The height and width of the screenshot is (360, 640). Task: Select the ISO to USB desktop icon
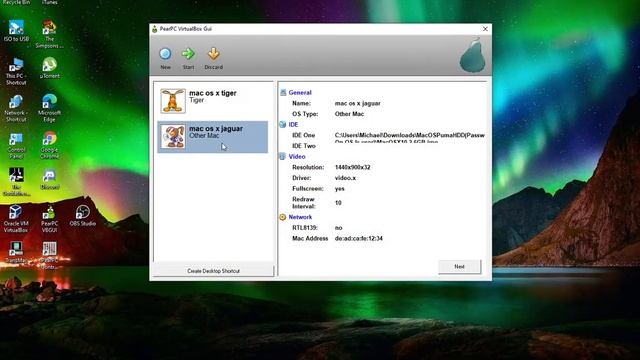pyautogui.click(x=16, y=31)
